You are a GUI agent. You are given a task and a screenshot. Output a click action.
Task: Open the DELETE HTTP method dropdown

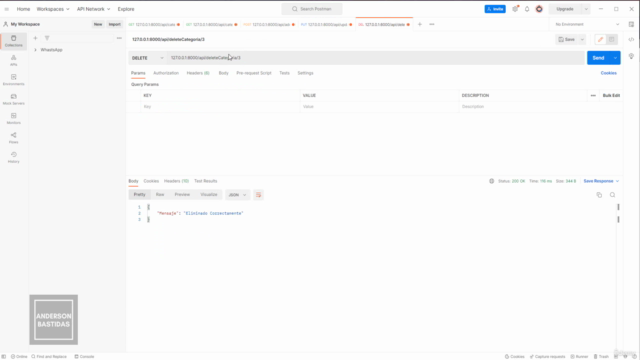click(x=147, y=58)
